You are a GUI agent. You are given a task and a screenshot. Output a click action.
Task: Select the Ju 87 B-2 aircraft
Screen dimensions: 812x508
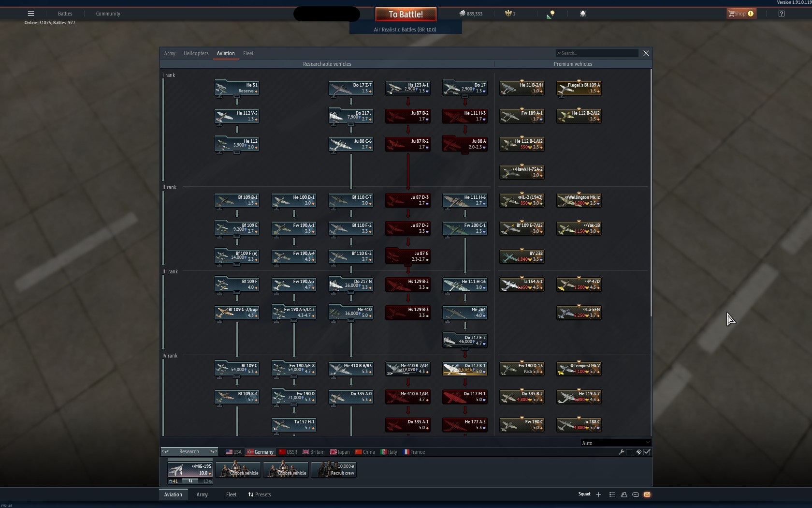pos(408,116)
